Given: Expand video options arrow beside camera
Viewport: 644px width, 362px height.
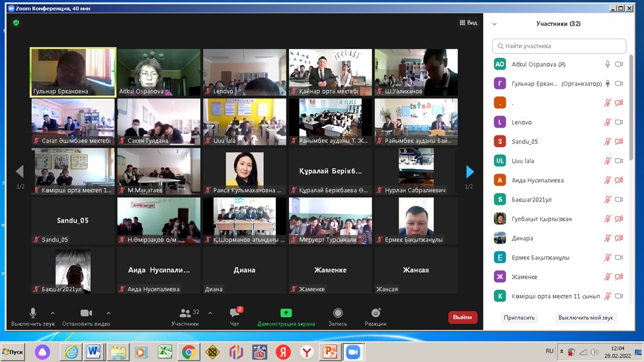Looking at the screenshot, I should pyautogui.click(x=108, y=313).
